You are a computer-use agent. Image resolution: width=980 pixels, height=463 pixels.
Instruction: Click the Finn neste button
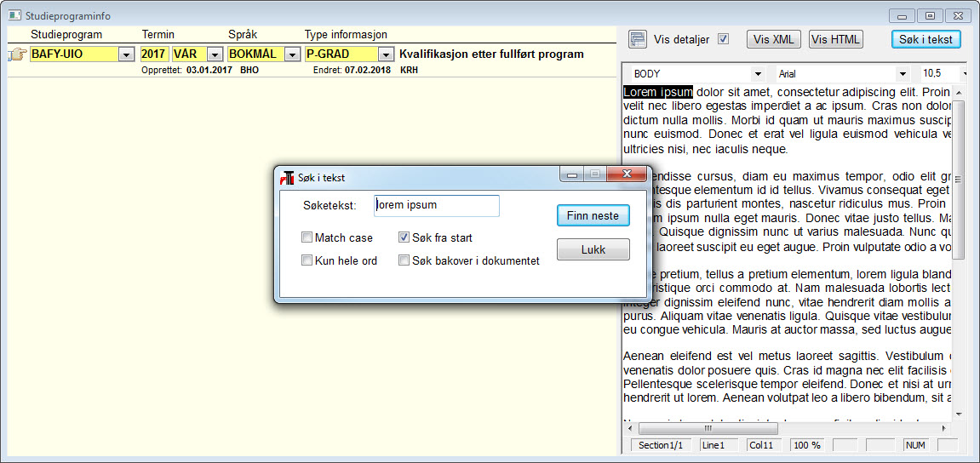tap(593, 215)
